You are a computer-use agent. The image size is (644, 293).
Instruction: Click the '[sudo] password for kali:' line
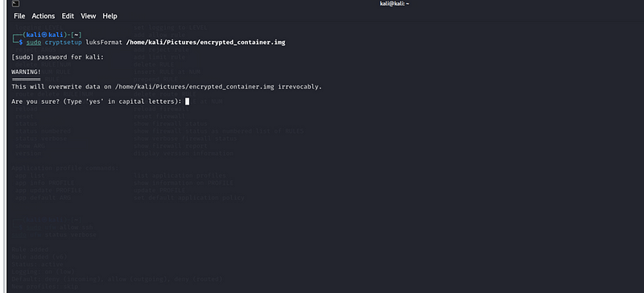point(58,57)
